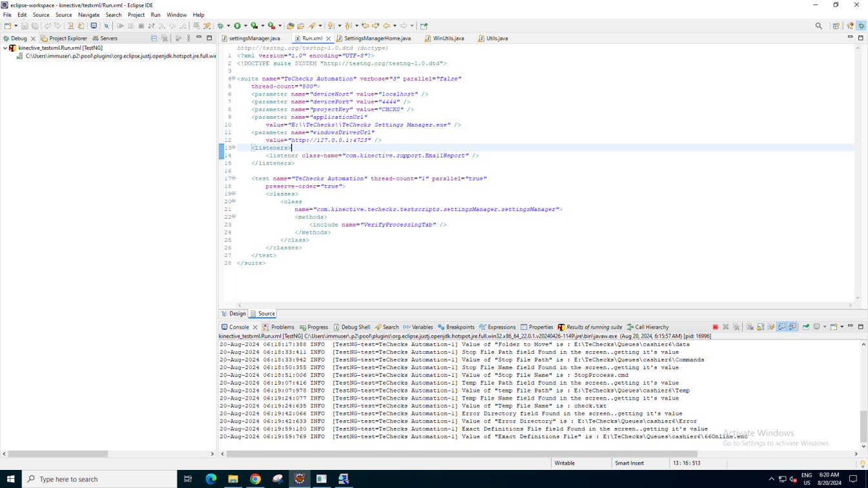The height and width of the screenshot is (488, 868).
Task: Switch to the SettingsManagerHome.java editor tab
Action: [377, 38]
